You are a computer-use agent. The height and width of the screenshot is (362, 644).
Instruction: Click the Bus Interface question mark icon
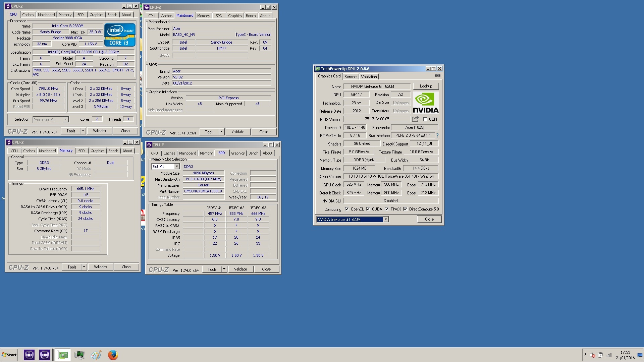coord(437,135)
